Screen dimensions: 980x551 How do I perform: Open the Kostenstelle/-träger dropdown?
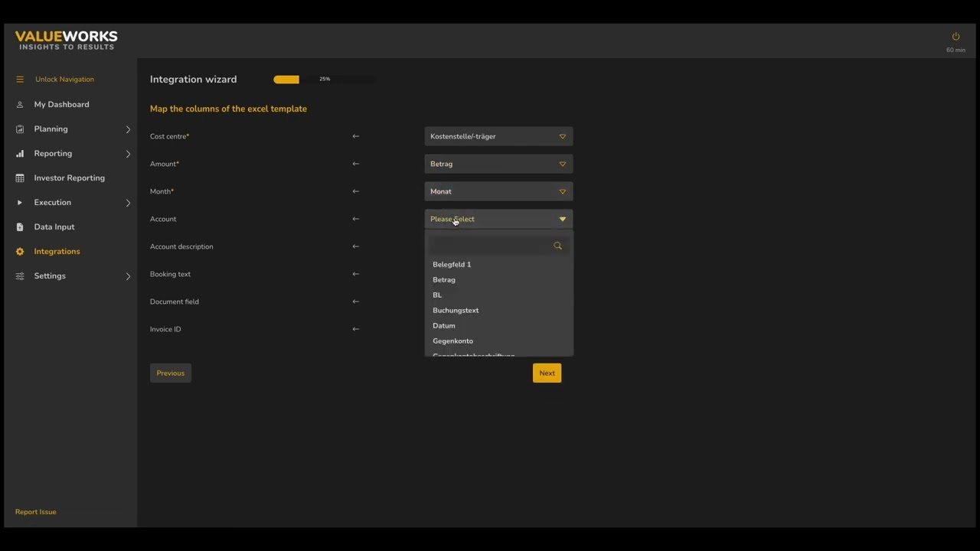[498, 136]
